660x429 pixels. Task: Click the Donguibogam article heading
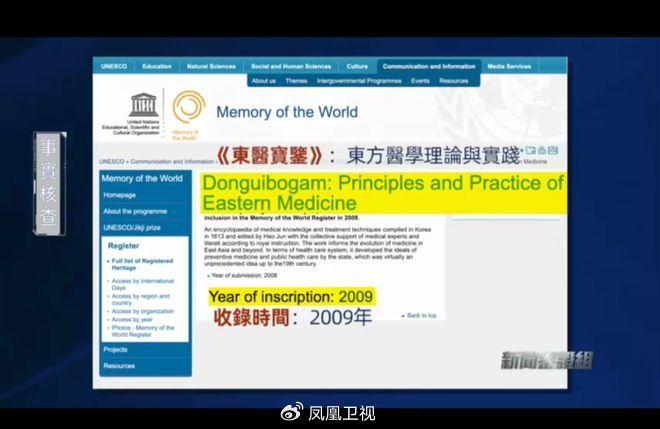383,193
